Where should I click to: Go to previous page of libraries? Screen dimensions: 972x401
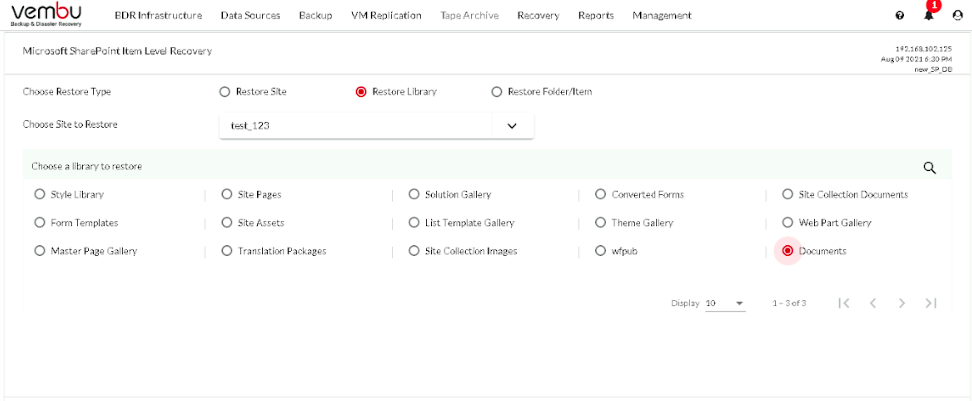pyautogui.click(x=873, y=303)
